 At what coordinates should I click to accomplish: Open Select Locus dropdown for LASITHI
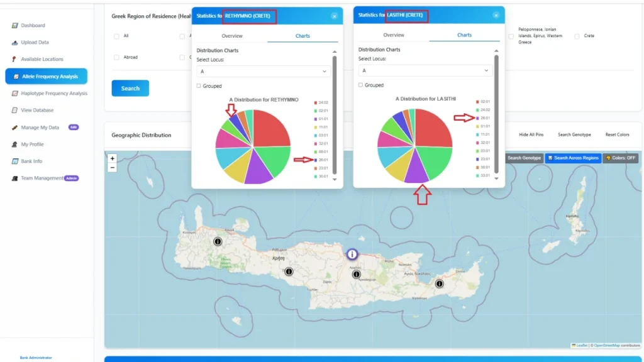point(425,71)
